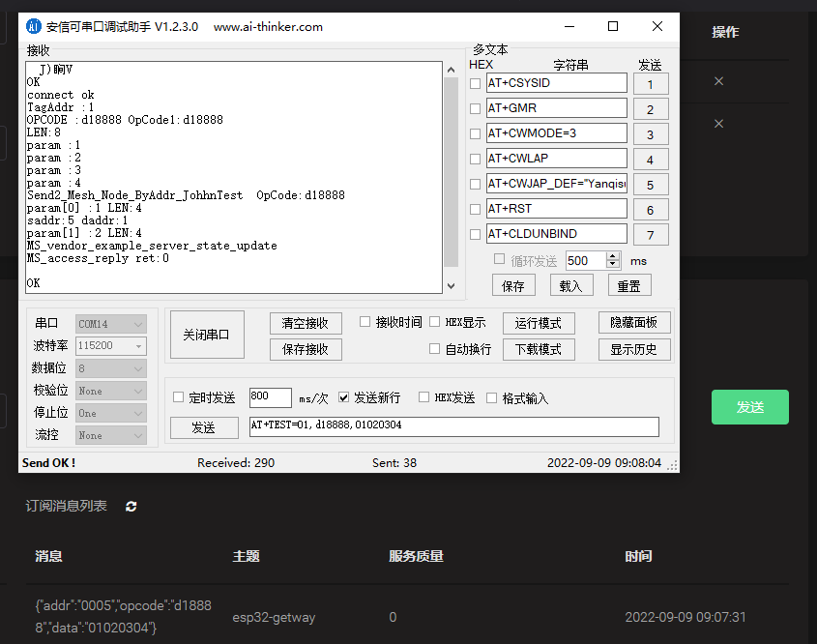Viewport: 817px width, 644px height.
Task: Click the upper X icon in the 操作 column of the background window
Action: pyautogui.click(x=718, y=81)
